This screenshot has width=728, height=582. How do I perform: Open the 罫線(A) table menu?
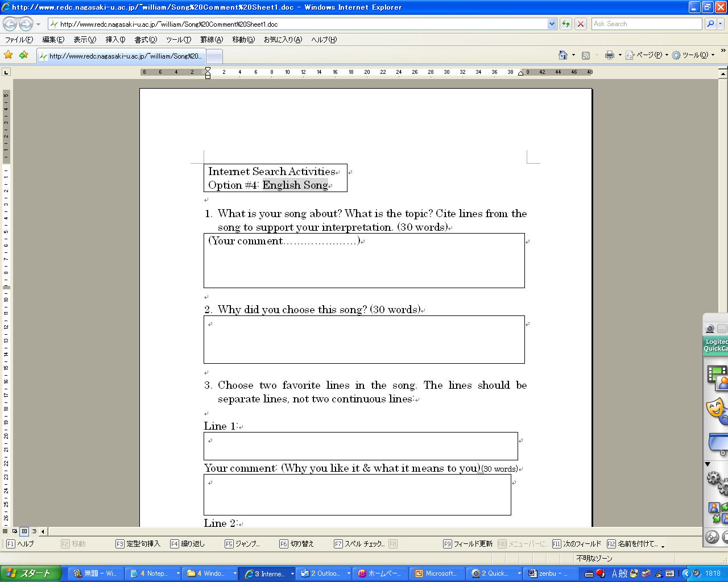pos(211,40)
